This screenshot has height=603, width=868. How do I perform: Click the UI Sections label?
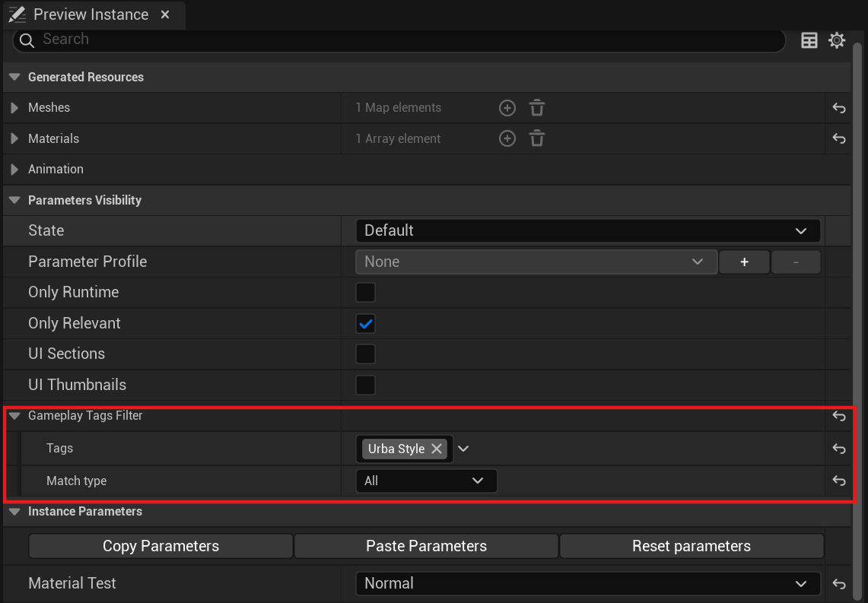pos(66,354)
